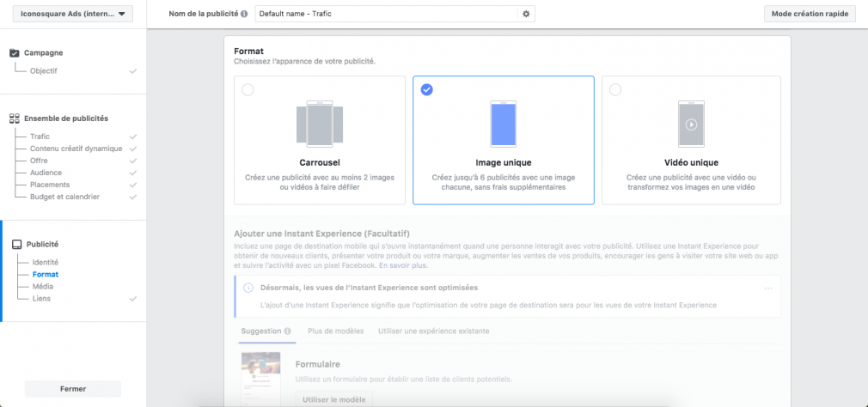Screen dimensions: 868x407
Task: Click the Utiliser le modèle button
Action: point(333,399)
